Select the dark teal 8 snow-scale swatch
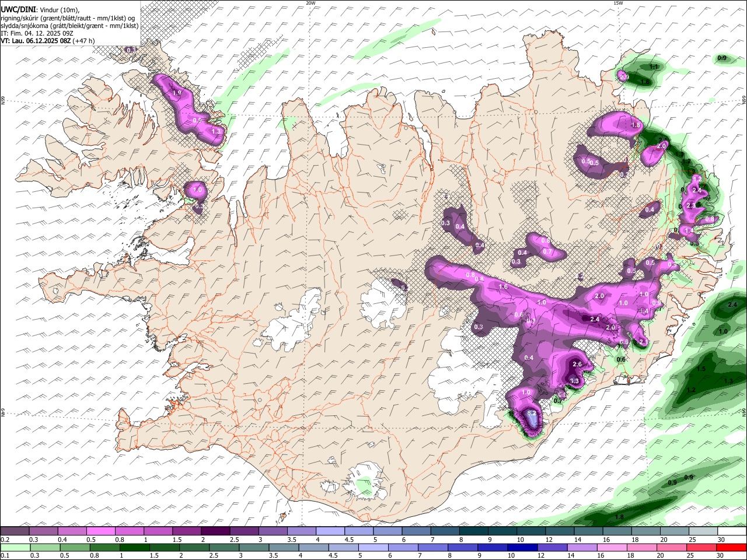The image size is (747, 560). click(x=474, y=531)
